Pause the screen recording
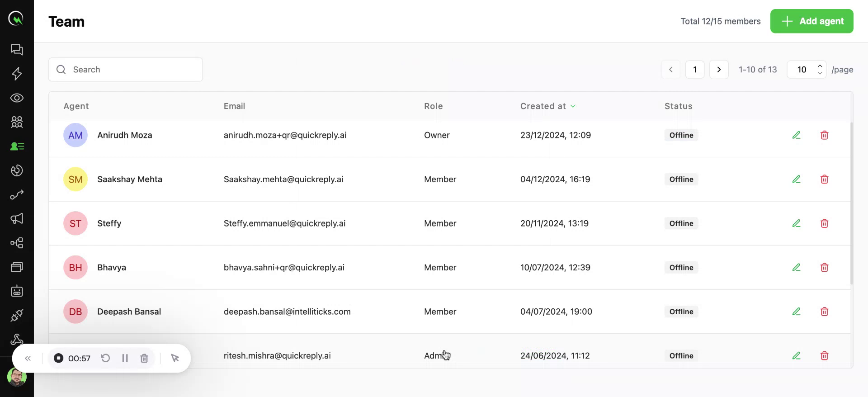Image resolution: width=868 pixels, height=397 pixels. [125, 358]
